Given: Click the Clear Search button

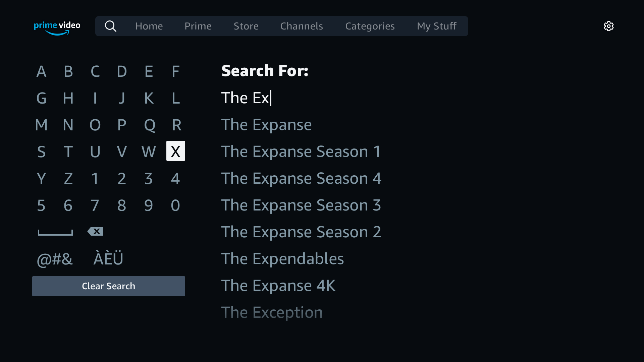Looking at the screenshot, I should [108, 286].
